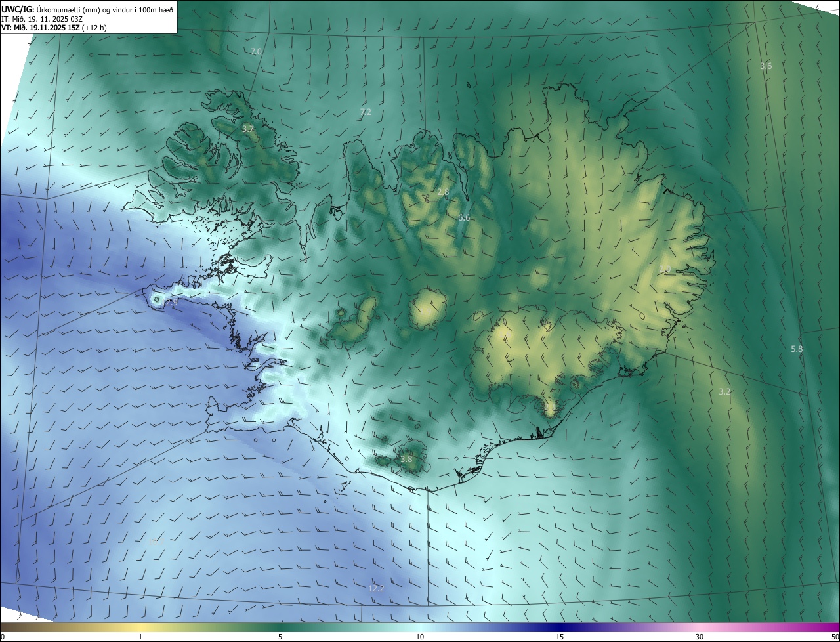Click the 3.7 value over the Westfjords
Viewport: 840px width, 642px height.
click(x=247, y=129)
